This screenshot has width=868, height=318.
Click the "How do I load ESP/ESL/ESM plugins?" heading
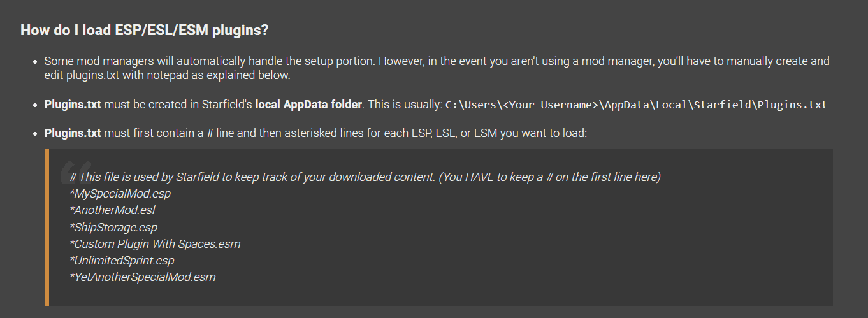144,30
